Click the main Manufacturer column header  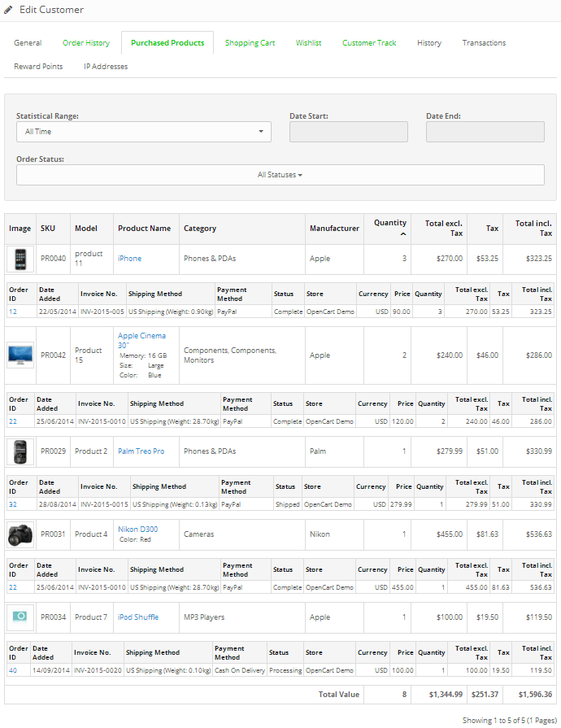point(334,229)
